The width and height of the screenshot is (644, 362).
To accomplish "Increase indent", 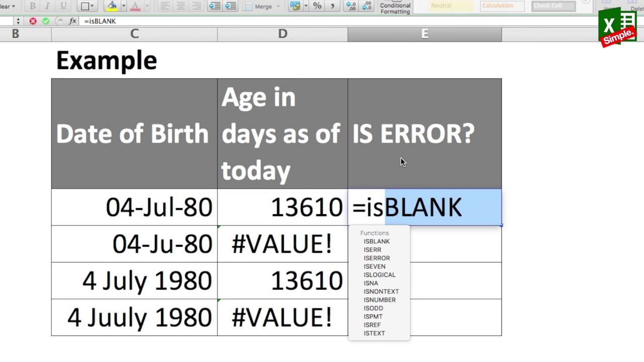I will click(230, 6).
